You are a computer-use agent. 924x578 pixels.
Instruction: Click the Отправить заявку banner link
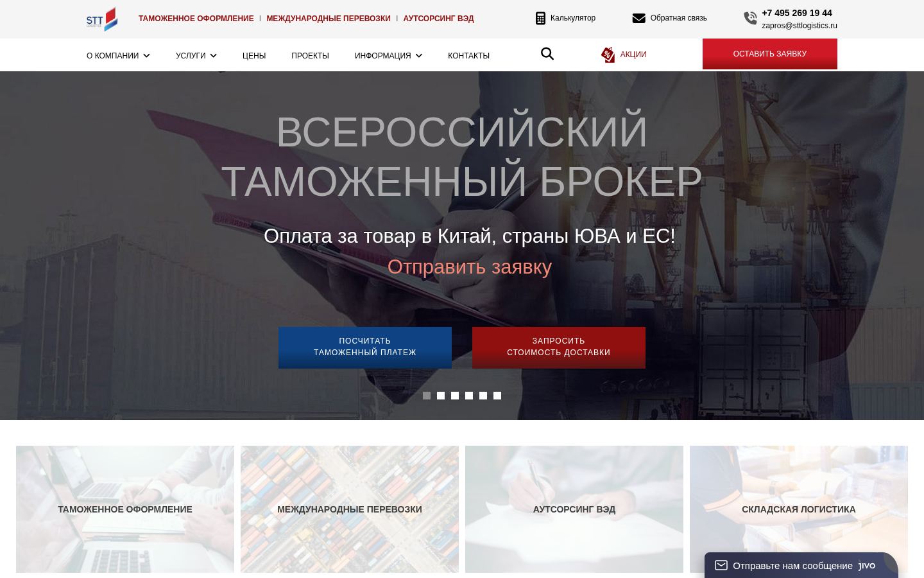coord(469,267)
